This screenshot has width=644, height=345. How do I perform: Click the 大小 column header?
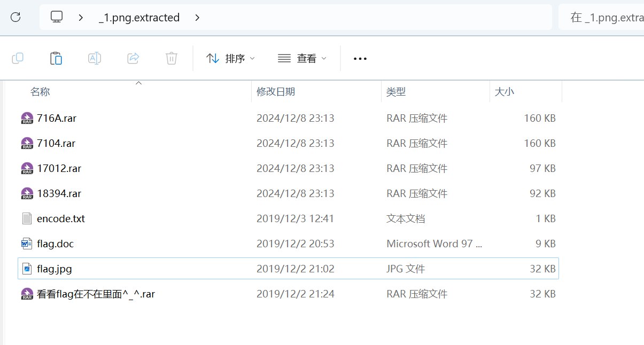(x=504, y=92)
